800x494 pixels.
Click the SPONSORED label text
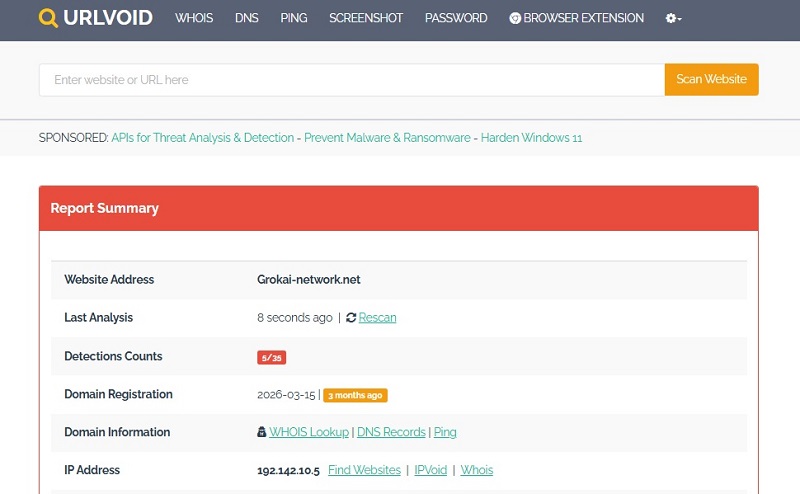tap(73, 138)
